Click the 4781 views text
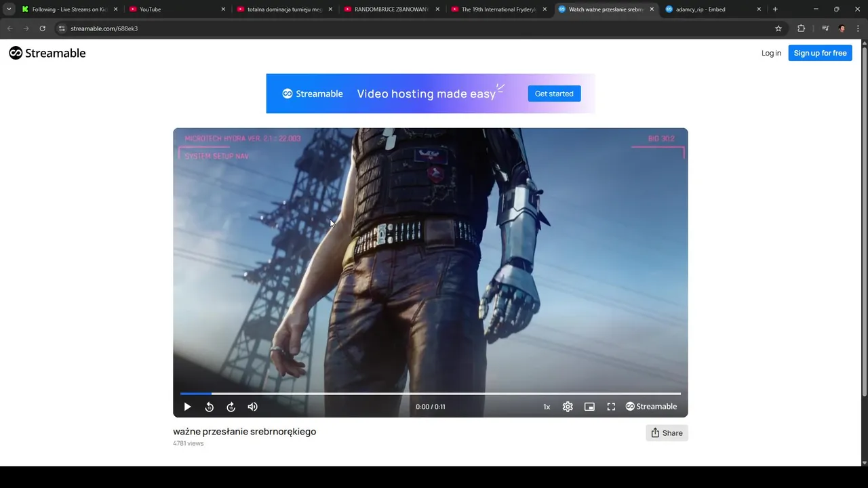This screenshot has height=488, width=868. point(189,443)
